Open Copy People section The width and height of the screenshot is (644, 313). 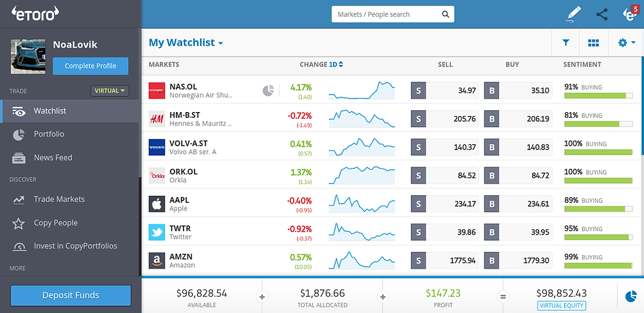click(70, 223)
